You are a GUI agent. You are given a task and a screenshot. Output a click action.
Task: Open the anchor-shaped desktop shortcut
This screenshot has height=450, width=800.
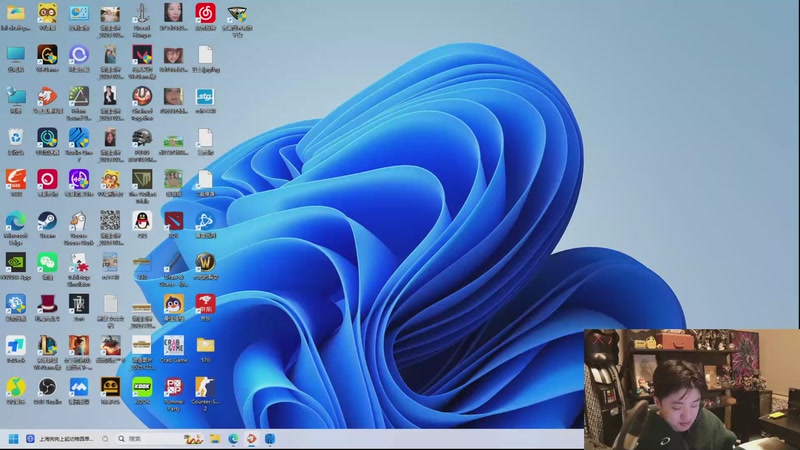[x=142, y=13]
